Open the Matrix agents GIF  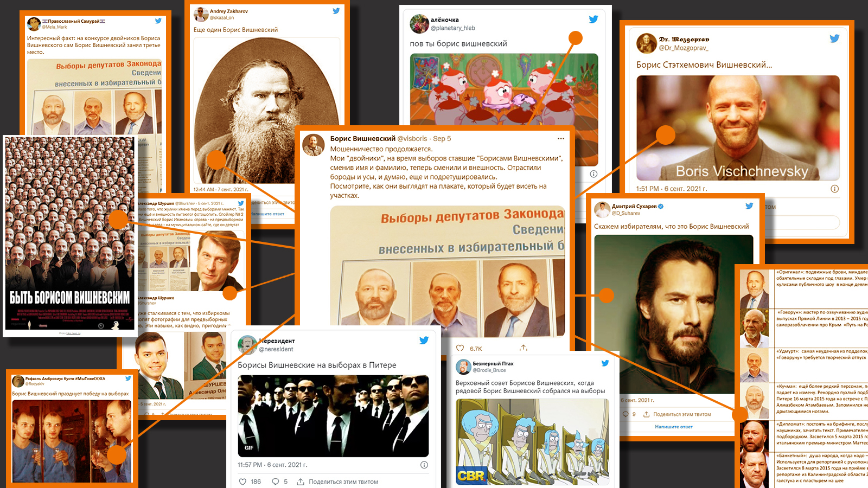[x=333, y=416]
